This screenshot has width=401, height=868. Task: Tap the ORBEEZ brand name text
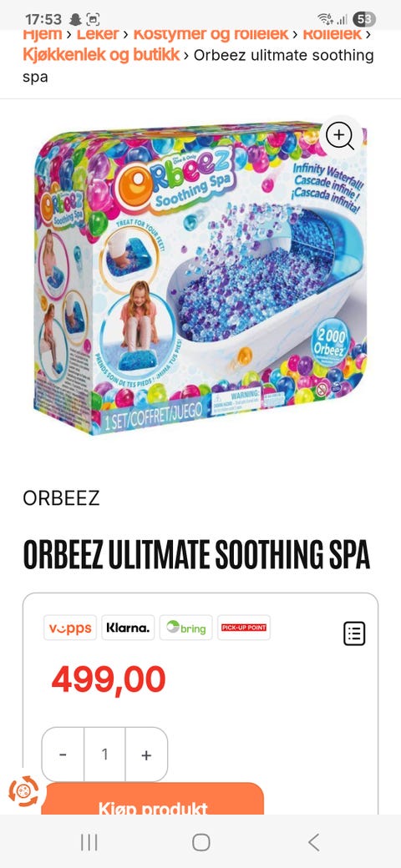(x=61, y=498)
